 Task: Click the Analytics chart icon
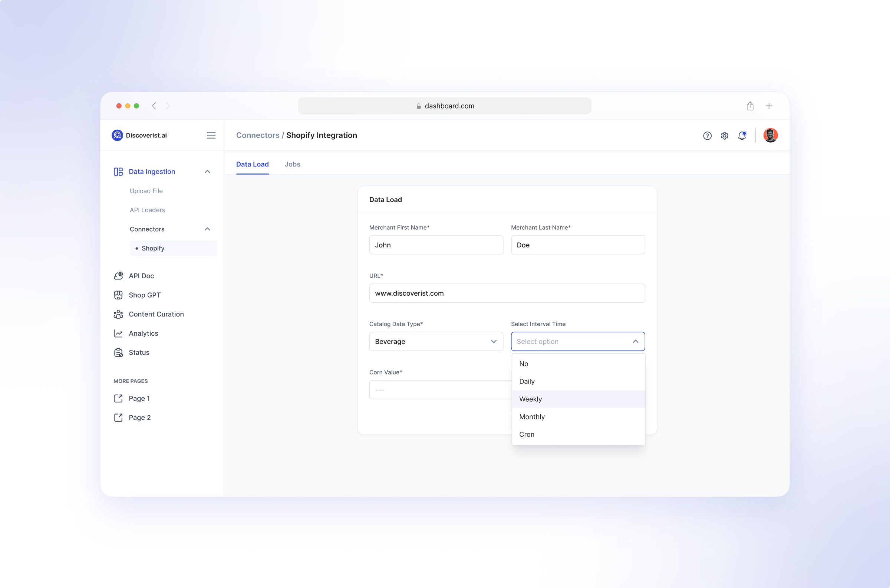[x=118, y=333]
